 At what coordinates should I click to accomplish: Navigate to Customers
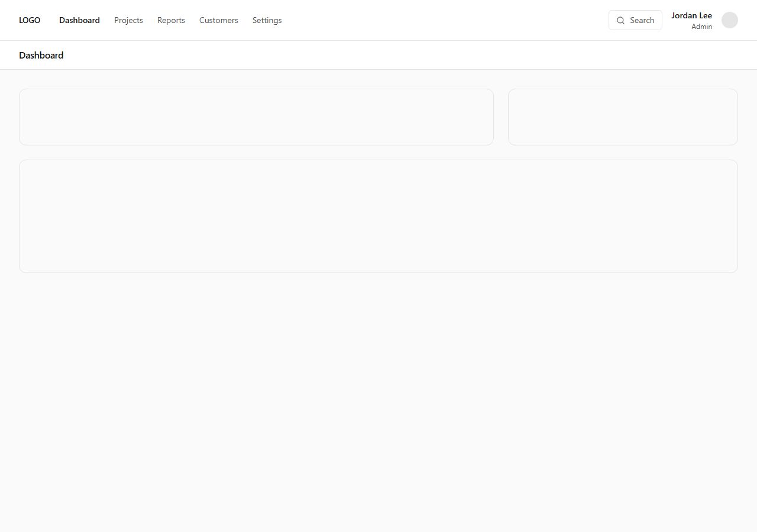click(219, 20)
